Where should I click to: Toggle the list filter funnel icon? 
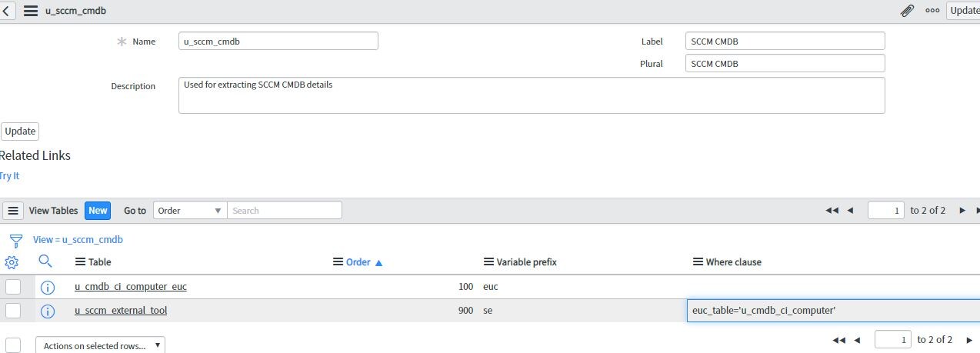[x=15, y=240]
